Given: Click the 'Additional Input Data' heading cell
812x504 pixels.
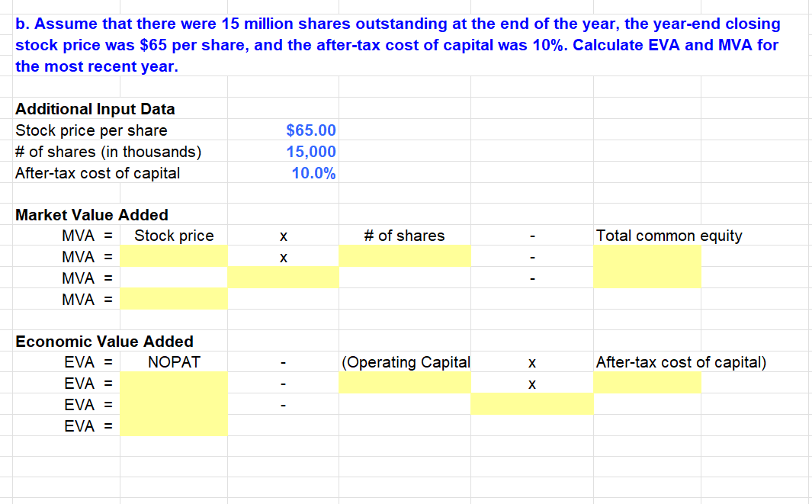Looking at the screenshot, I should 95,109.
